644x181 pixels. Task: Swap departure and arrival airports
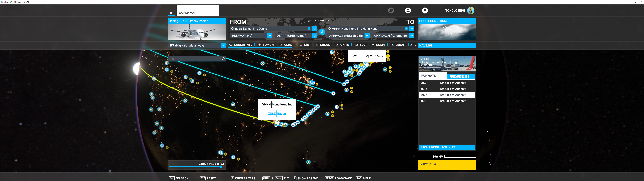322,32
